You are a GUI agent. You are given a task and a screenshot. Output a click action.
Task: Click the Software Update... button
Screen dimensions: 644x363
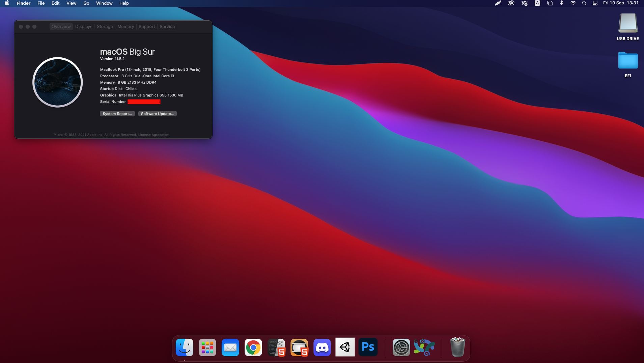[x=158, y=114]
